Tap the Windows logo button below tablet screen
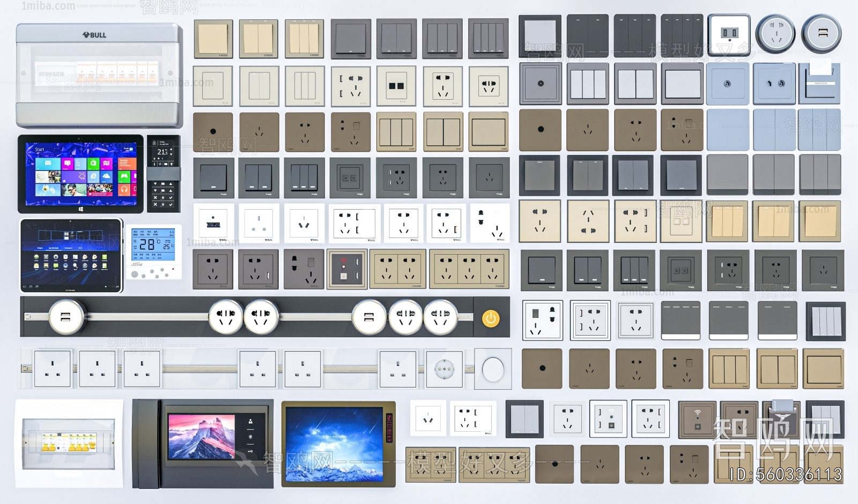This screenshot has height=504, width=858. pos(80,209)
